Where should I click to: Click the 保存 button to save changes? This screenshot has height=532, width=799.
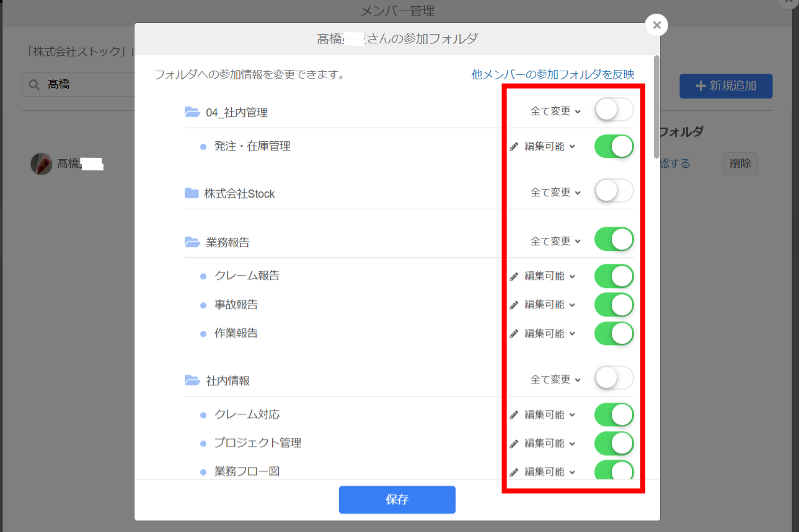tap(397, 500)
